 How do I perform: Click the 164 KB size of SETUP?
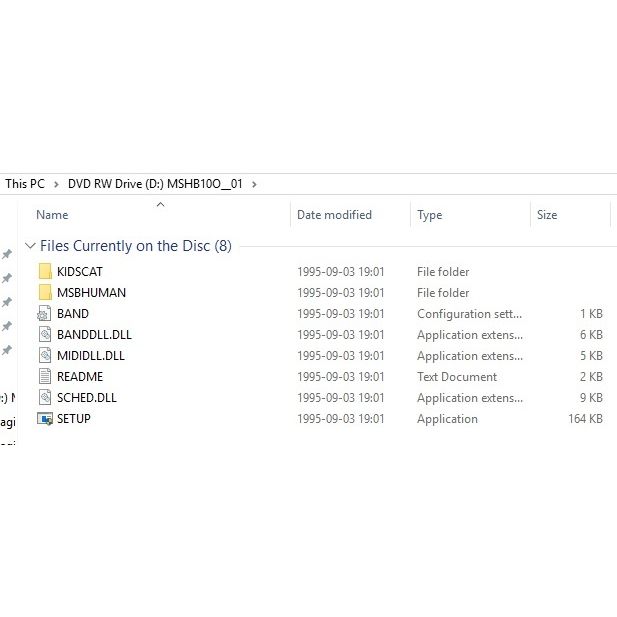click(585, 419)
